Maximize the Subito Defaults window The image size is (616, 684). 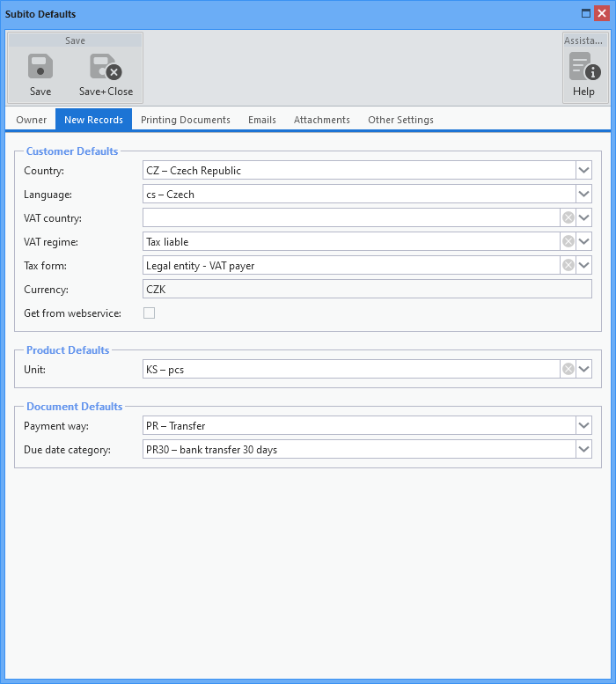click(x=586, y=13)
